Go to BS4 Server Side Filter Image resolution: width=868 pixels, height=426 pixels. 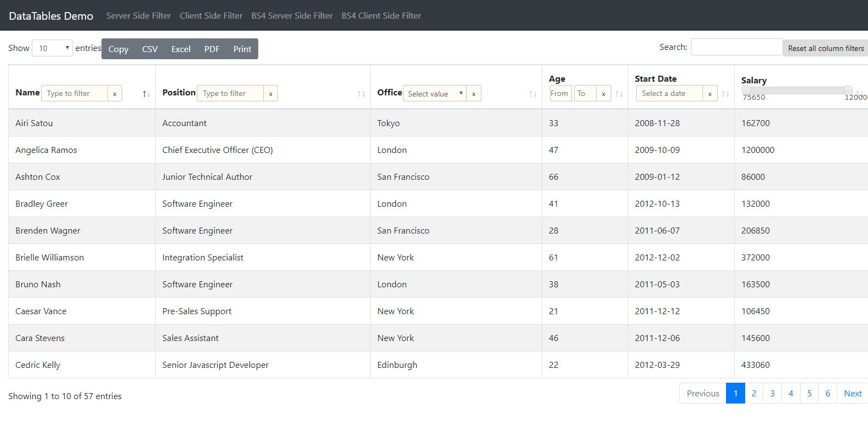pyautogui.click(x=292, y=16)
